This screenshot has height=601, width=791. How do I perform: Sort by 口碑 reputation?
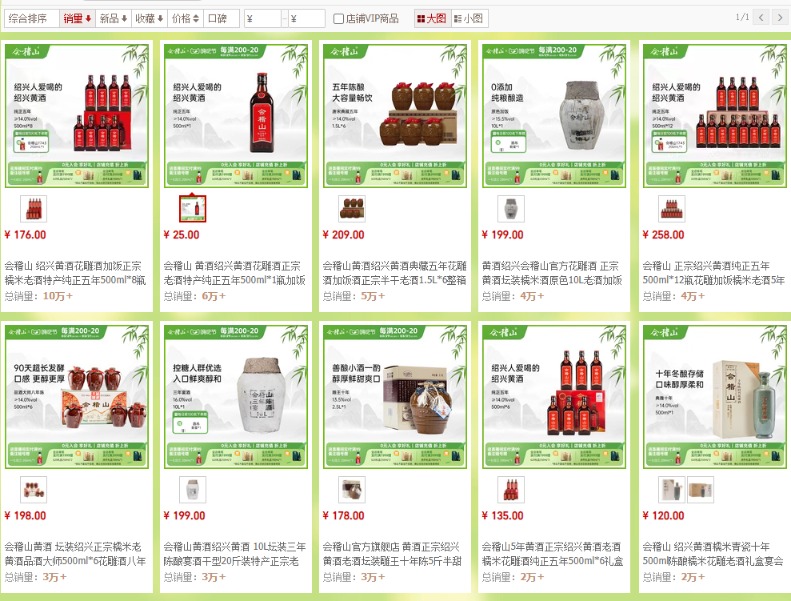pos(221,19)
